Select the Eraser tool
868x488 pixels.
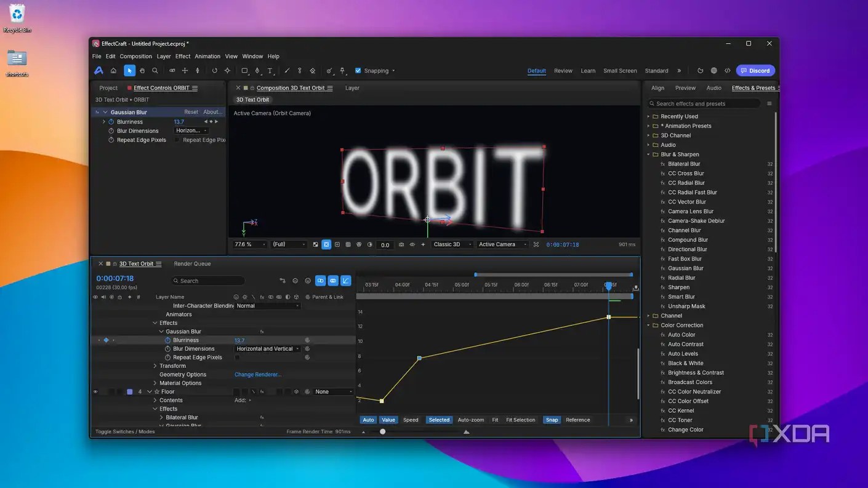pyautogui.click(x=313, y=71)
